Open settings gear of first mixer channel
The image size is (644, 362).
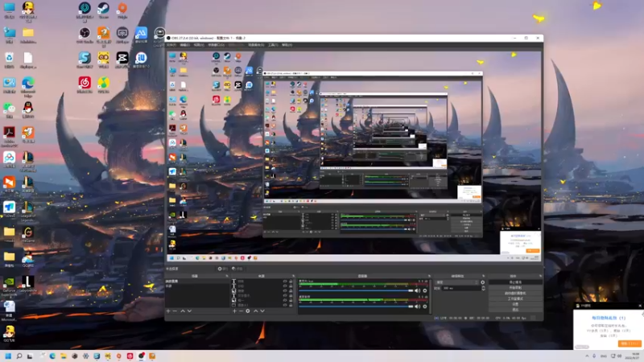tap(425, 290)
